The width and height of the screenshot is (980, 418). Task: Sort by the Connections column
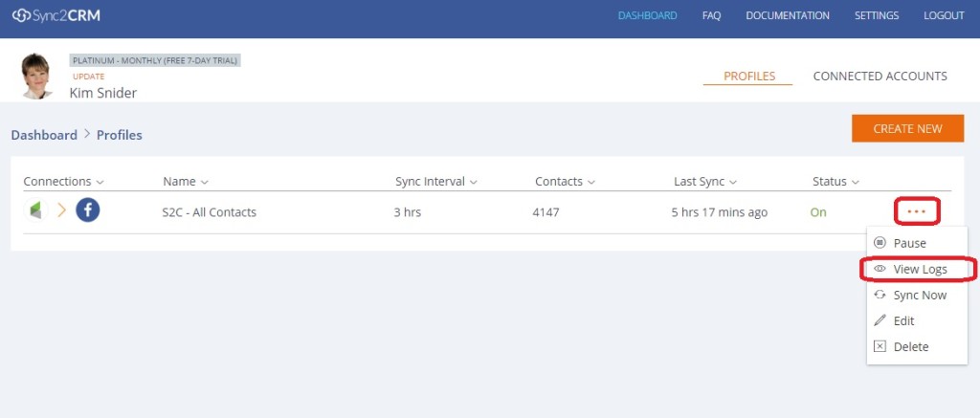pyautogui.click(x=64, y=181)
